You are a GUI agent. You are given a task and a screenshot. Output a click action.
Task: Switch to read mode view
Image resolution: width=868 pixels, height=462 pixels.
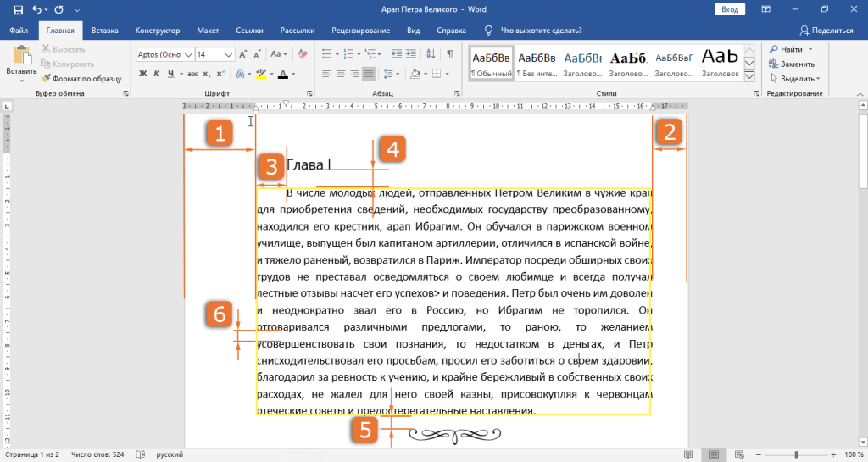[688, 455]
